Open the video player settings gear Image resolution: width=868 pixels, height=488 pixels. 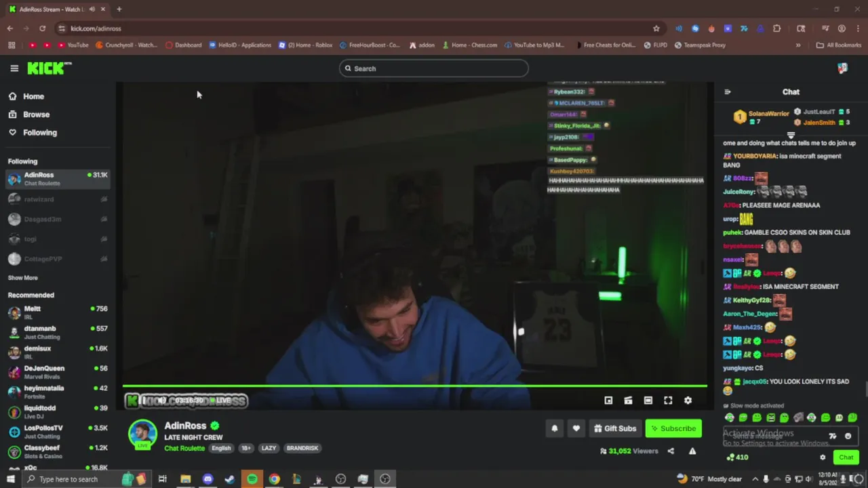[688, 401]
